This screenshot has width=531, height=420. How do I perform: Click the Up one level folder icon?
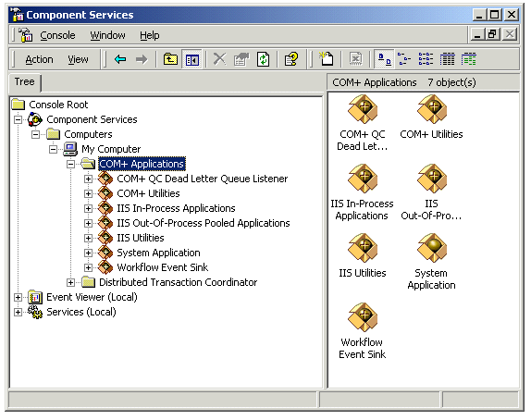pos(170,59)
